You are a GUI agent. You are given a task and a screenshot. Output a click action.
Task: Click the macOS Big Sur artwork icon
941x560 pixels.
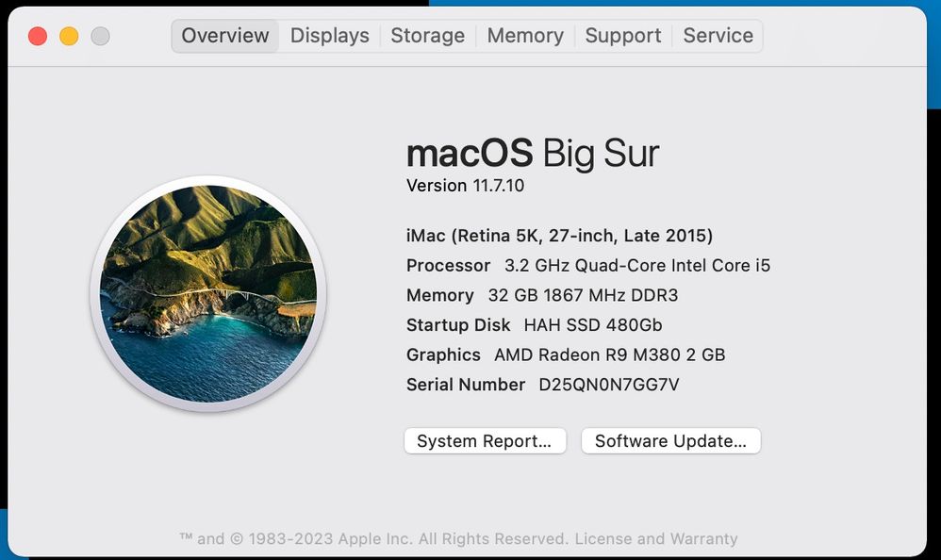[207, 293]
